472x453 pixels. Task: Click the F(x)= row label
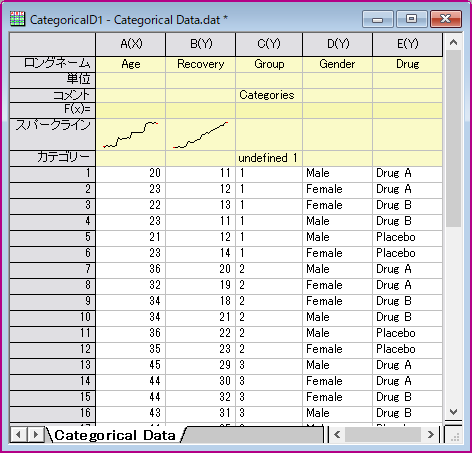53,110
